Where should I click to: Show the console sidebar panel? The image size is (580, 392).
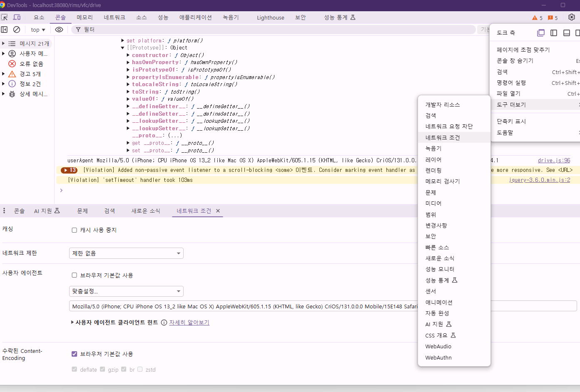click(x=5, y=29)
